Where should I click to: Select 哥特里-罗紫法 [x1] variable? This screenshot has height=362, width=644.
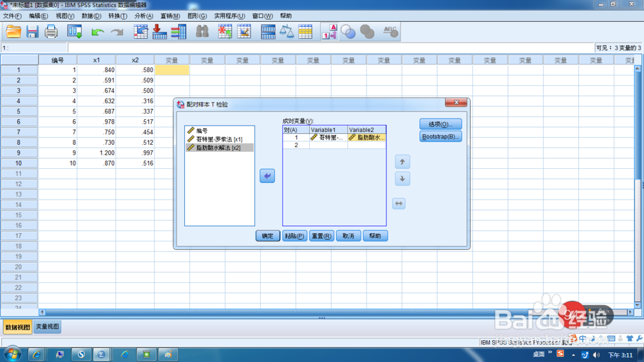[220, 139]
